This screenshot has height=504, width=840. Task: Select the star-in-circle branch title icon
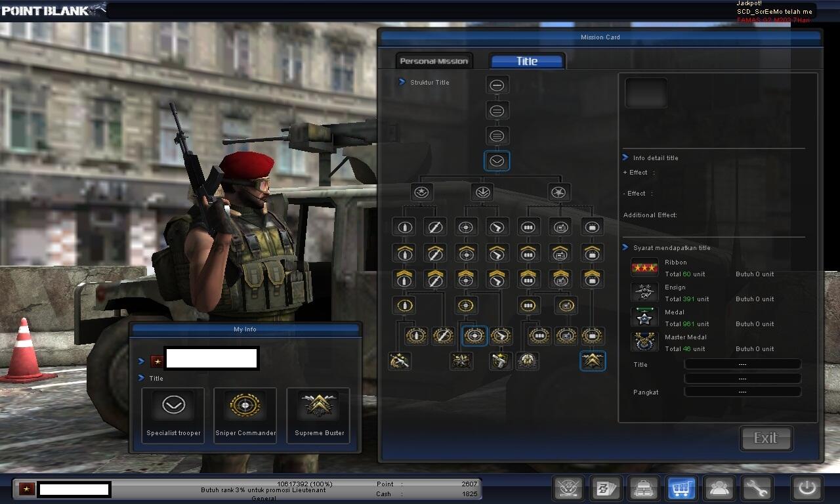tap(422, 192)
